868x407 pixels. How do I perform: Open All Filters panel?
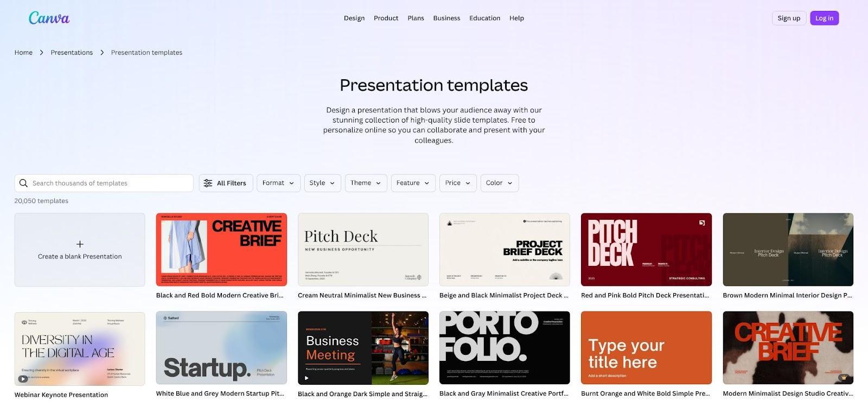click(x=226, y=183)
